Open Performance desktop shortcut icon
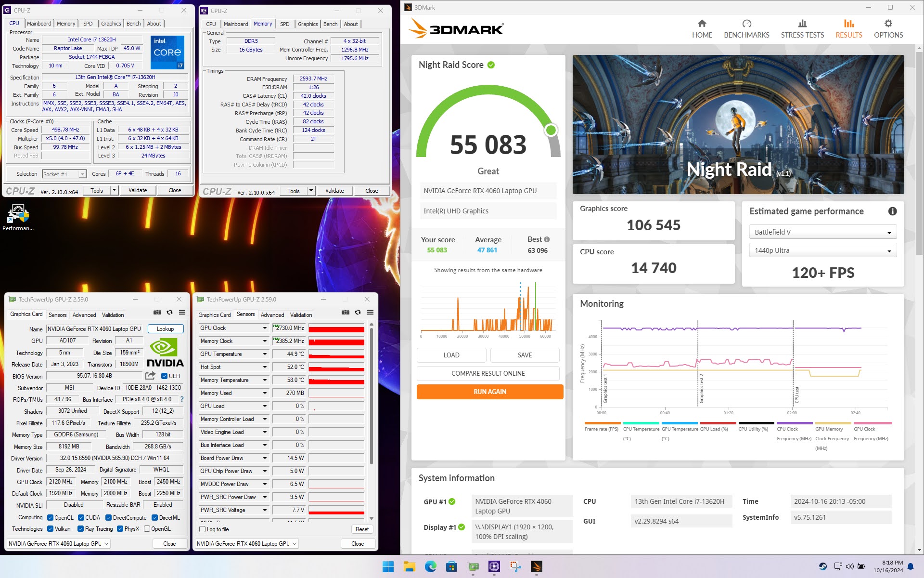924x578 pixels. point(18,218)
